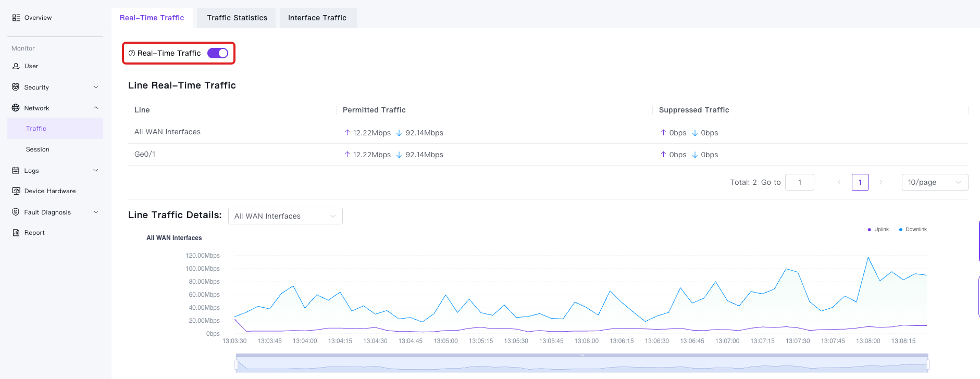Image resolution: width=980 pixels, height=379 pixels.
Task: Click the center grip of the zoom slider bar
Action: point(582,356)
